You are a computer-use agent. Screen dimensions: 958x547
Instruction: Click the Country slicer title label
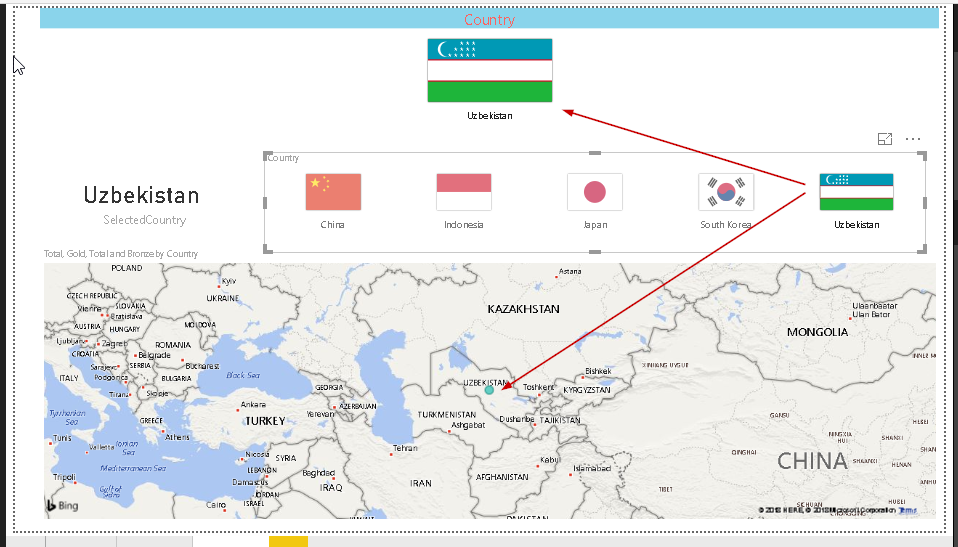click(283, 158)
